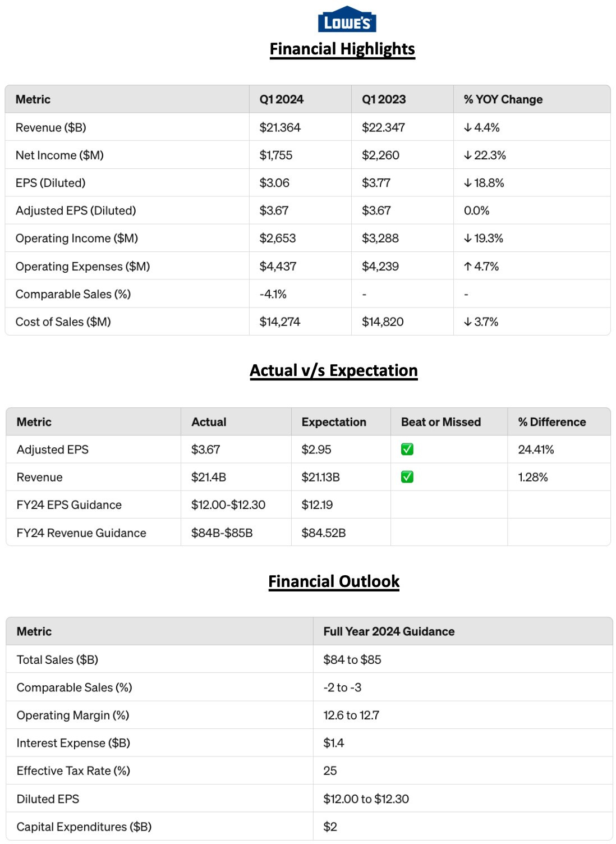Click the green checkmark for Adjusted EPS

pyautogui.click(x=407, y=449)
